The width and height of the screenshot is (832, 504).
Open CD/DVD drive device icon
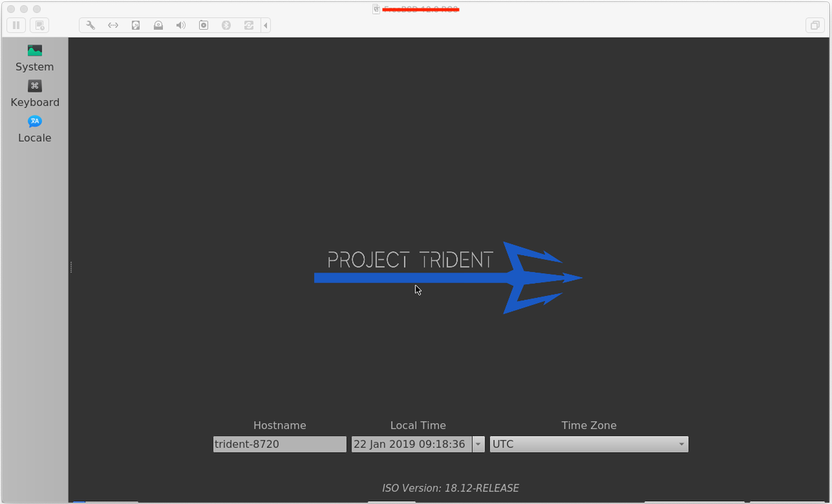pyautogui.click(x=158, y=26)
